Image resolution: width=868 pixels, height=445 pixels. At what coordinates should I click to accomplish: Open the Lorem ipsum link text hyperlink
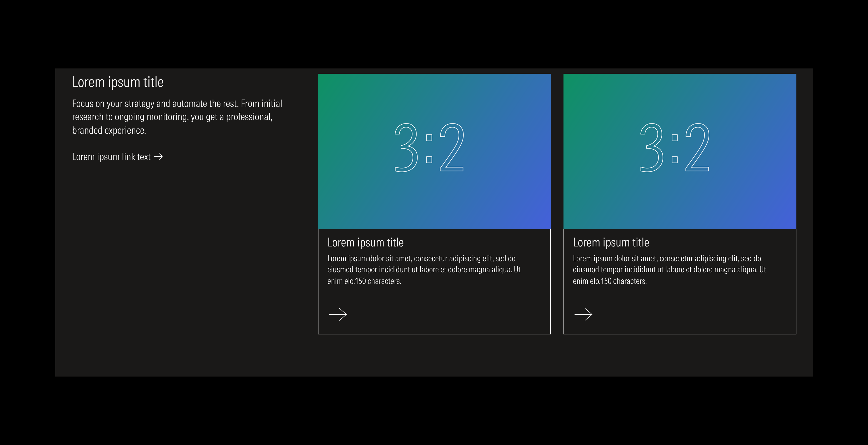tap(111, 156)
